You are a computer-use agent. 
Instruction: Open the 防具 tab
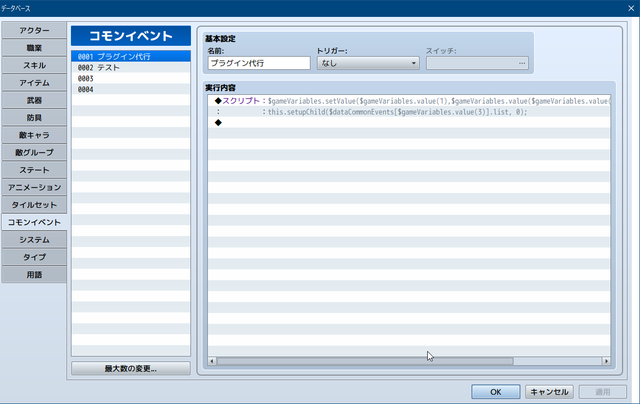coord(34,118)
